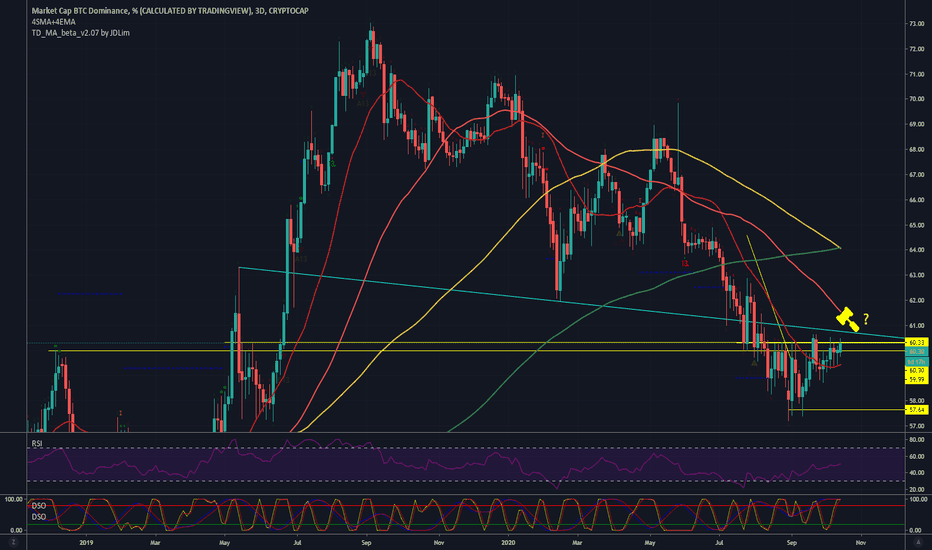932x550 pixels.
Task: Click the timezone button at bottom-left corner
Action: point(13,542)
